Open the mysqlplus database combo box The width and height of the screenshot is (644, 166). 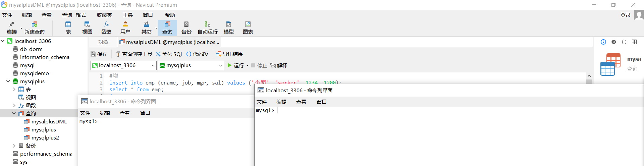(191, 65)
